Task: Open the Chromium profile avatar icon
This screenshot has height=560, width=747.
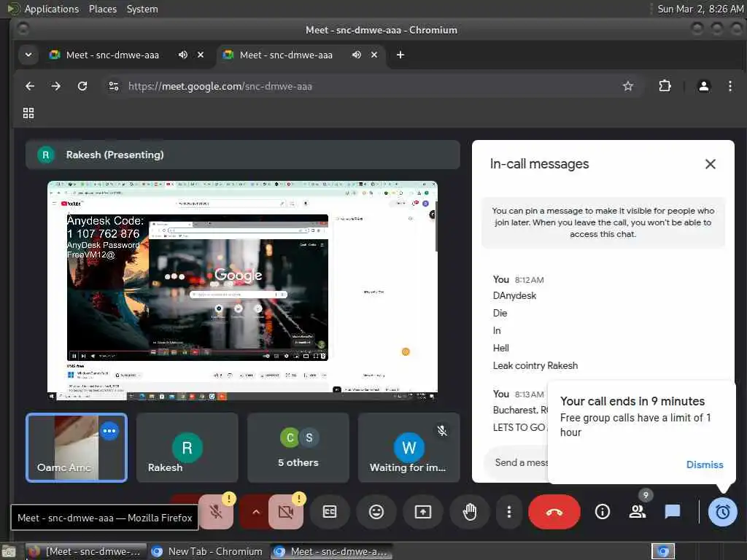Action: click(x=704, y=86)
